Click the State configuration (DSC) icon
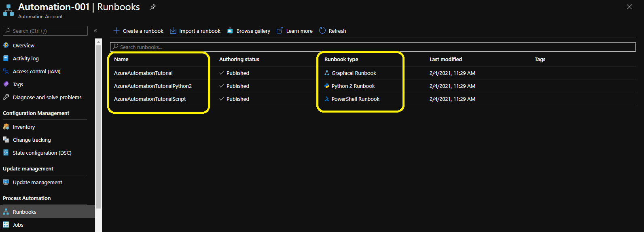 click(x=6, y=153)
